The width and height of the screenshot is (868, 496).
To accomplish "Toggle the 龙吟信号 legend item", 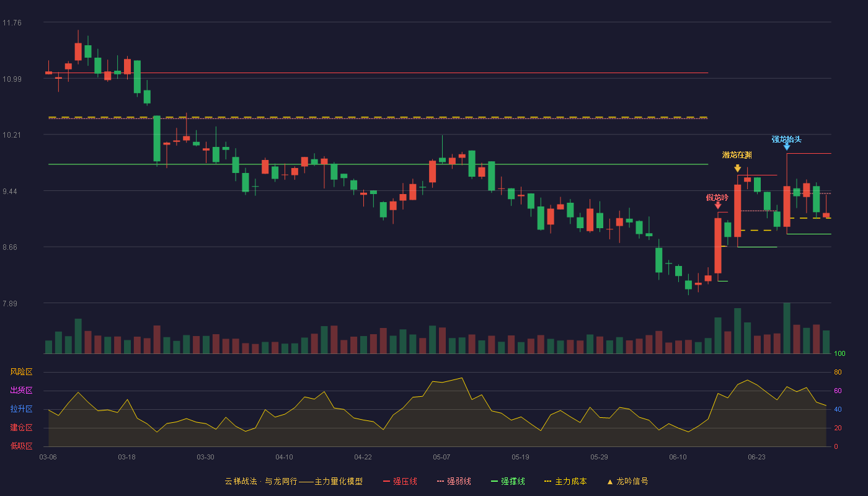I will pos(627,481).
